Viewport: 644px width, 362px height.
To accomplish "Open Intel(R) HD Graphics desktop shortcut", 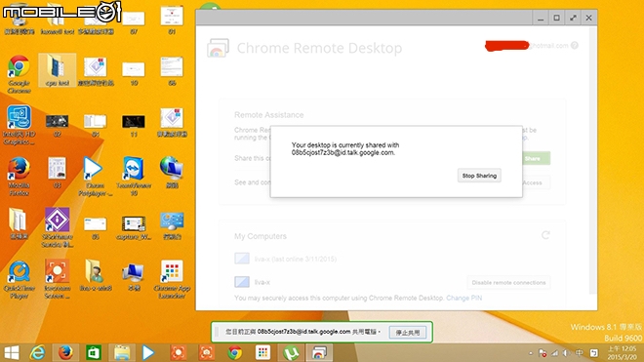I will pos(19,125).
